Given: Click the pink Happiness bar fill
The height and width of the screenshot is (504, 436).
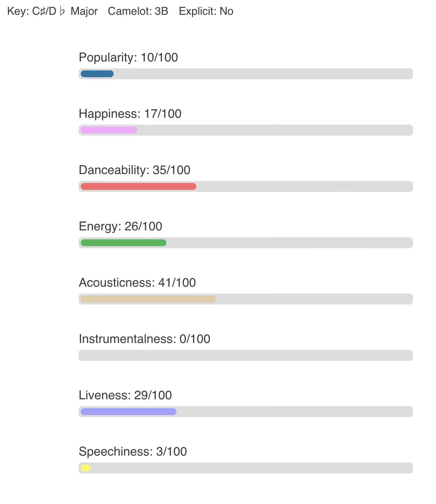Looking at the screenshot, I should point(109,130).
